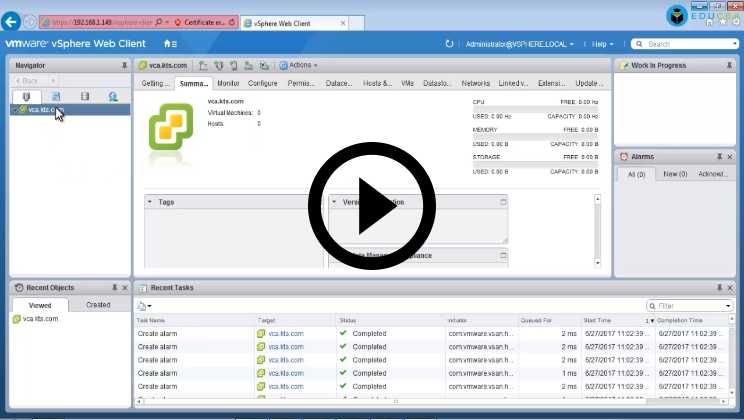Pin the Navigator panel

click(124, 65)
